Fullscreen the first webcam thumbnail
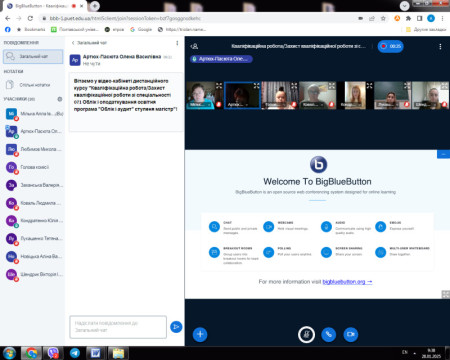The height and width of the screenshot is (360, 450). point(219,86)
